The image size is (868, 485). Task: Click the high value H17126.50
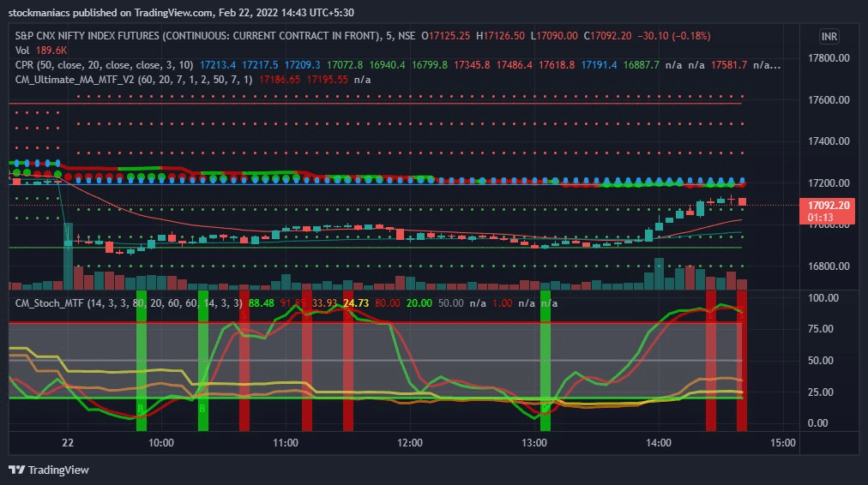pos(500,36)
